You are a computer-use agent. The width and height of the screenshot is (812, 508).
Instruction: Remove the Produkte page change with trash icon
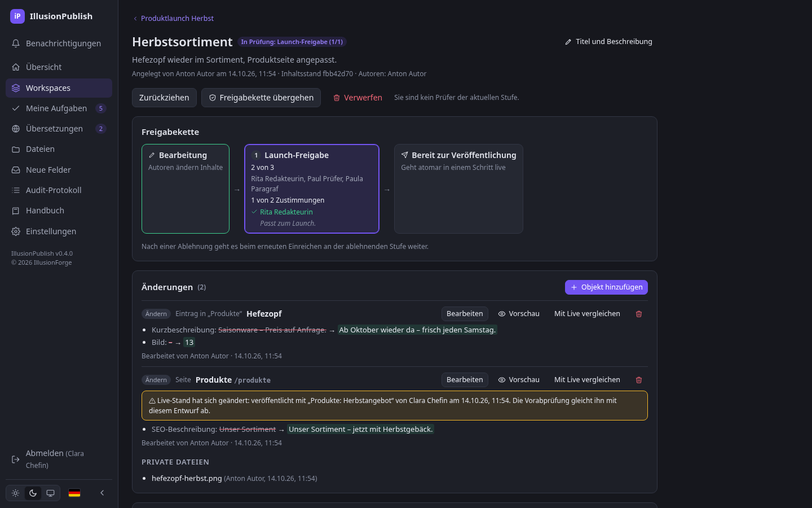point(639,380)
